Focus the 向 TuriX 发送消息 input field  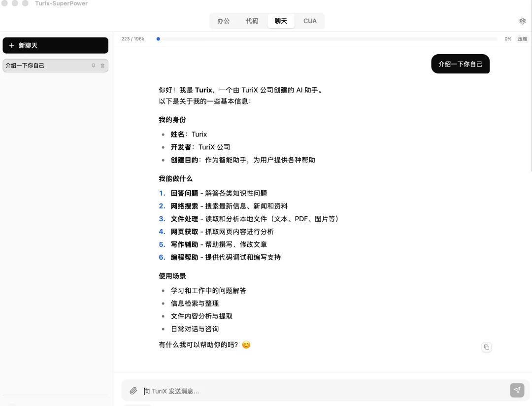tap(296, 390)
